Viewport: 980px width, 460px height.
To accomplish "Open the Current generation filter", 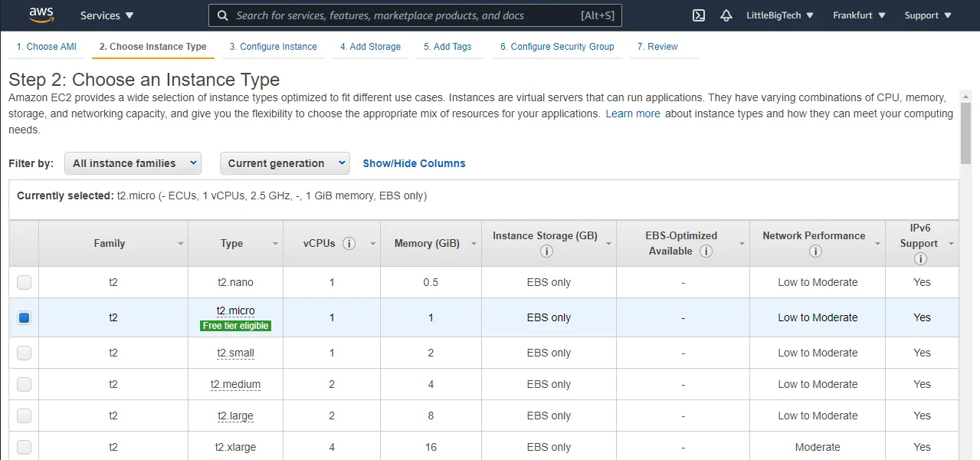I will pyautogui.click(x=284, y=163).
